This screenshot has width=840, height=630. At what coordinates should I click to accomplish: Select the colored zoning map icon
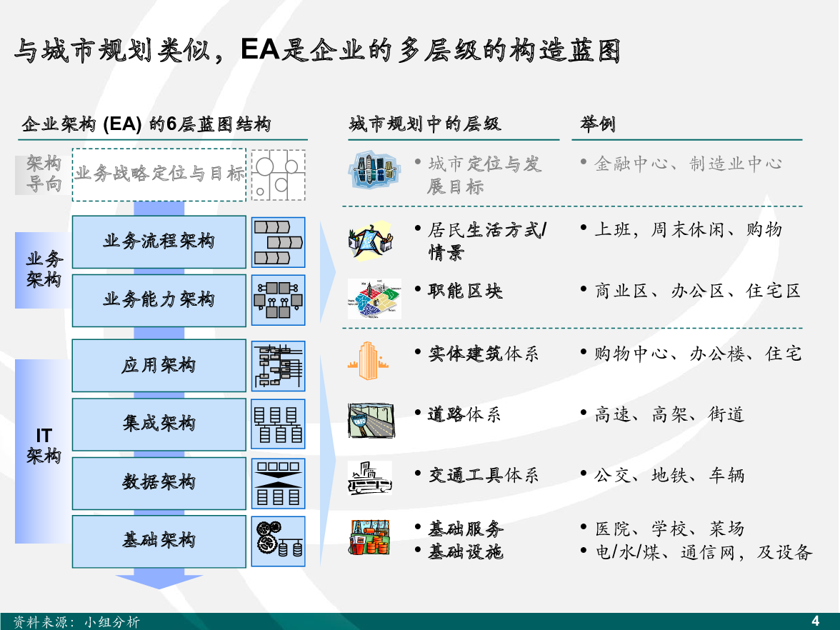tap(374, 298)
